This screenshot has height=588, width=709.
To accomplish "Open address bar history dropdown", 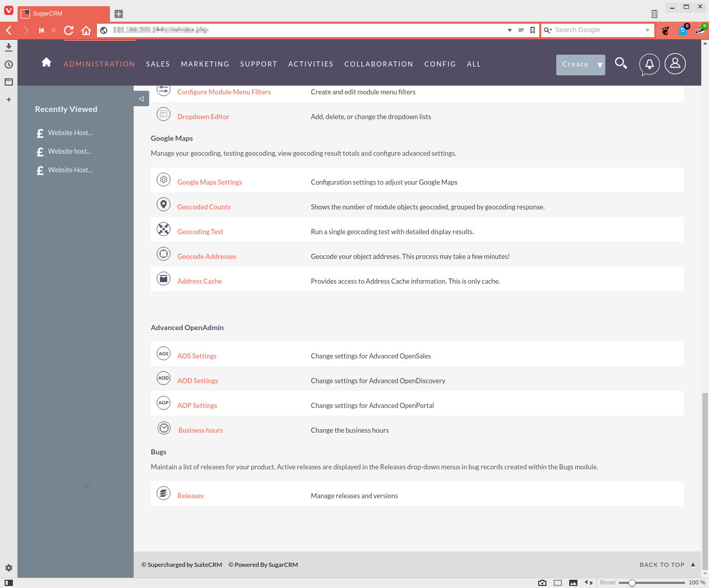I will (x=510, y=30).
